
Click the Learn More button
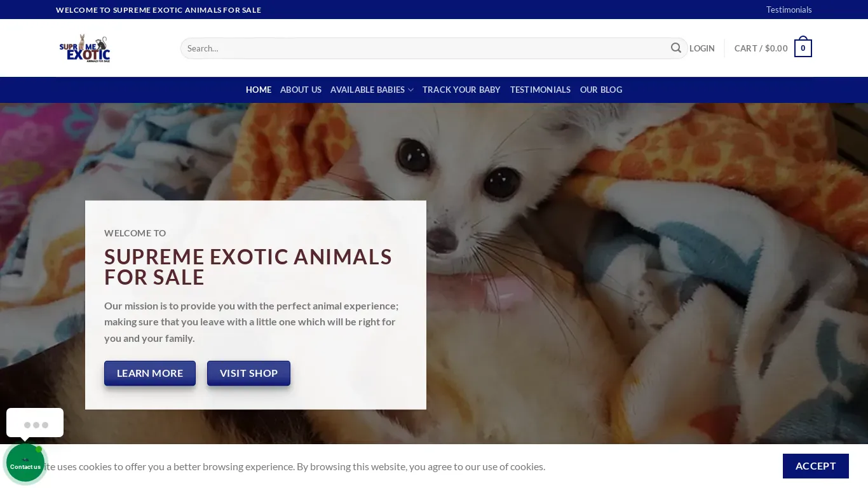[x=150, y=373]
